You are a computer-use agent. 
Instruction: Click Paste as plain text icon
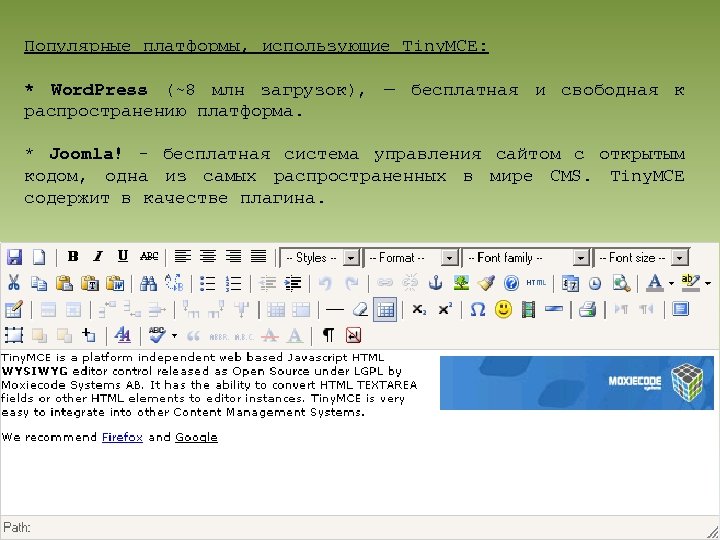[90, 283]
